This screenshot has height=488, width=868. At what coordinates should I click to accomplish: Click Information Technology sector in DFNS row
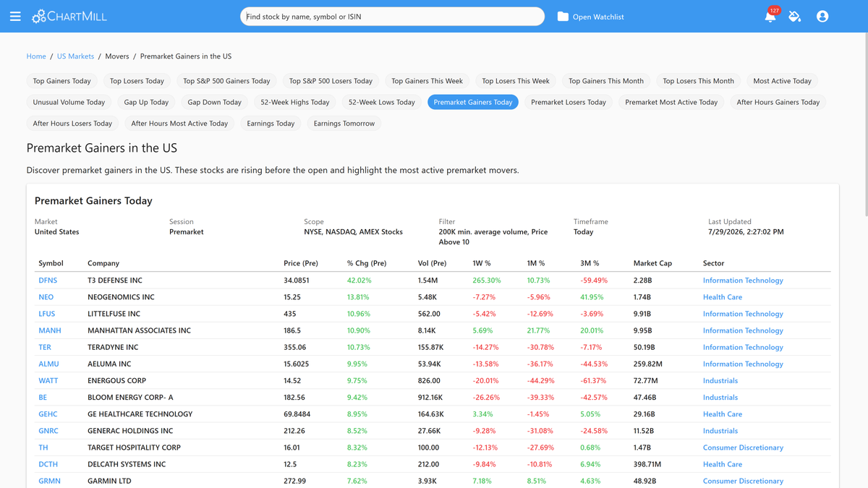click(743, 281)
